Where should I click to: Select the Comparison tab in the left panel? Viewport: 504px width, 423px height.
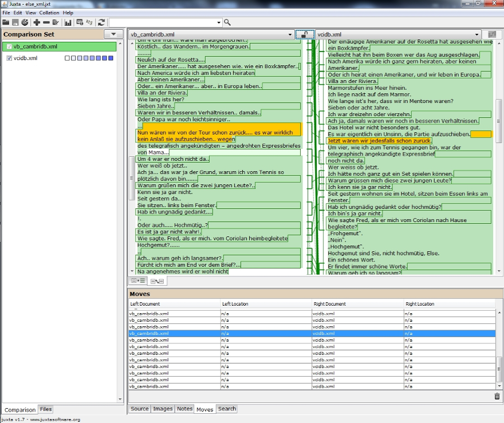pos(20,410)
